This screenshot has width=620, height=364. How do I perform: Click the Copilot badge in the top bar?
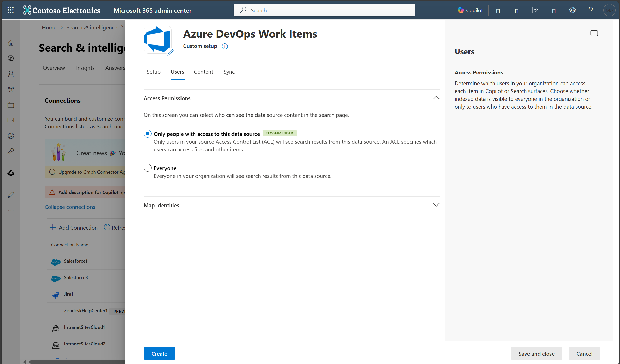(470, 10)
